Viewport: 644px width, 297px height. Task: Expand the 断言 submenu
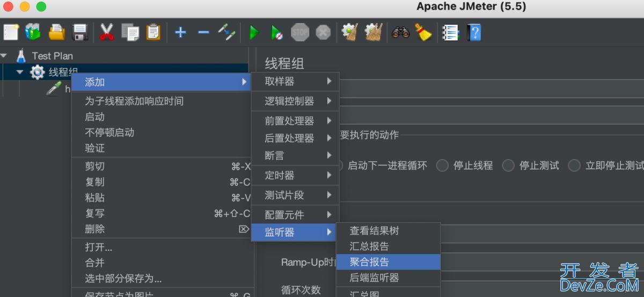pyautogui.click(x=295, y=155)
